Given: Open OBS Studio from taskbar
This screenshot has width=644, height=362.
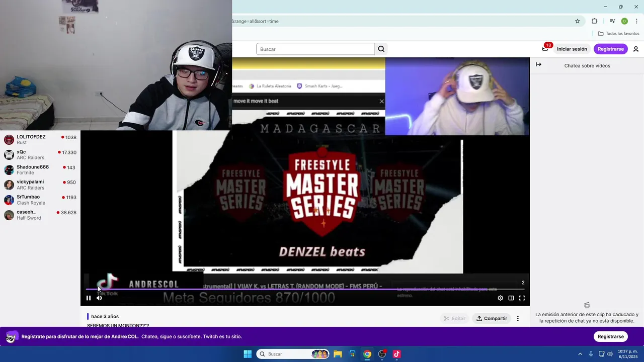Looking at the screenshot, I should (x=382, y=354).
